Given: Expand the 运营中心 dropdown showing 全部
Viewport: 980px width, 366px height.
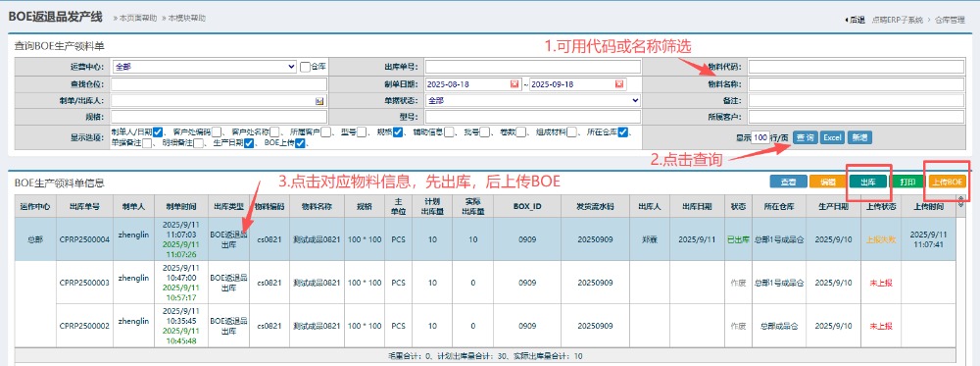Looking at the screenshot, I should [204, 67].
